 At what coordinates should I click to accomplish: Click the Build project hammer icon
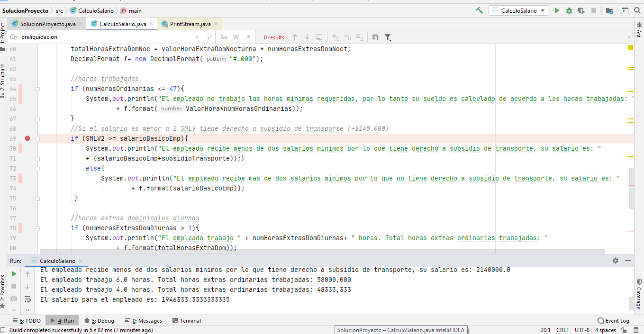point(480,10)
